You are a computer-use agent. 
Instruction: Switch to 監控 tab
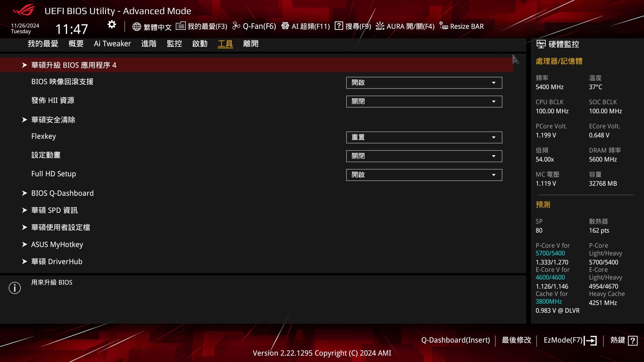174,44
